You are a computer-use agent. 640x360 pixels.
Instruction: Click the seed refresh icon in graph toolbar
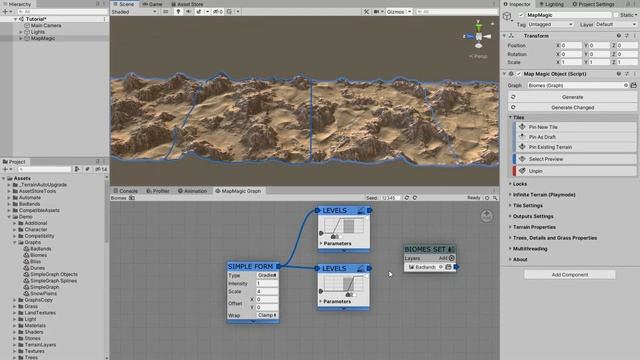click(407, 198)
